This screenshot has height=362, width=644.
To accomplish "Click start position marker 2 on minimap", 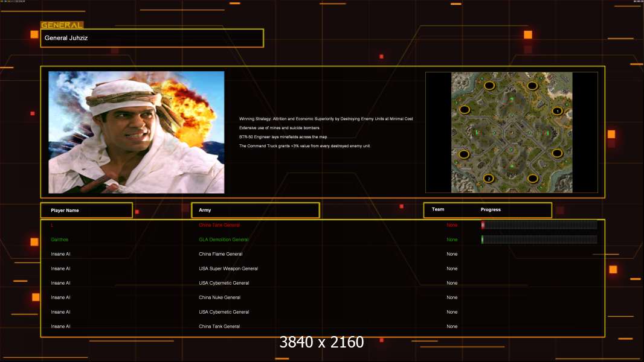I will click(489, 179).
